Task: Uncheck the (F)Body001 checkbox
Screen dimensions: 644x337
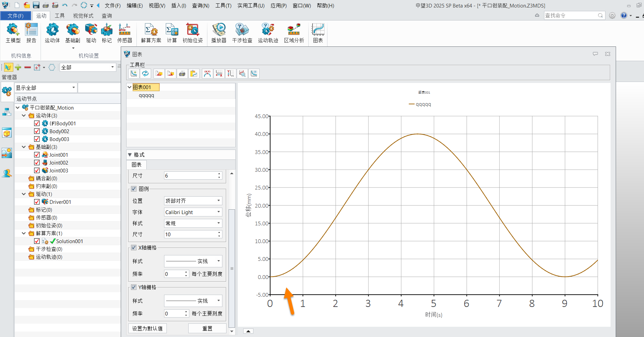Action: click(37, 123)
